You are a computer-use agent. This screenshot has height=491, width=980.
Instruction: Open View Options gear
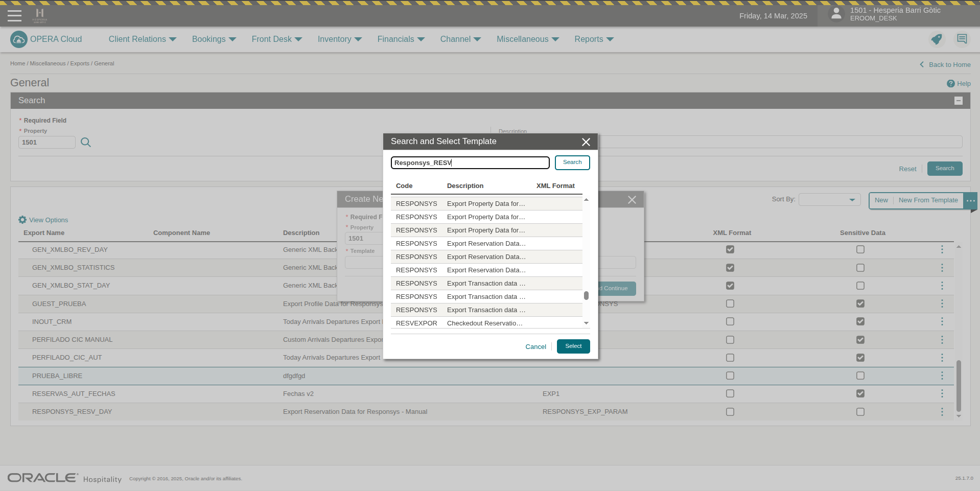pyautogui.click(x=22, y=220)
